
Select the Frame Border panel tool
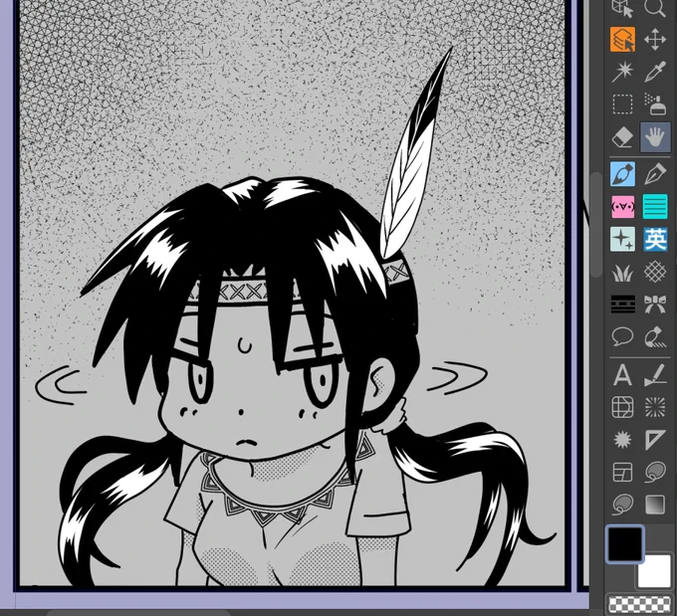(622, 473)
